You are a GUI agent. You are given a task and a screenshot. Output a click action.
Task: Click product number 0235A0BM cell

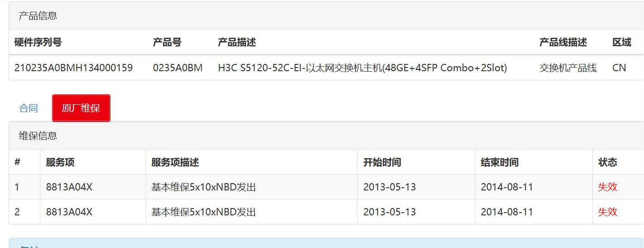tap(178, 68)
